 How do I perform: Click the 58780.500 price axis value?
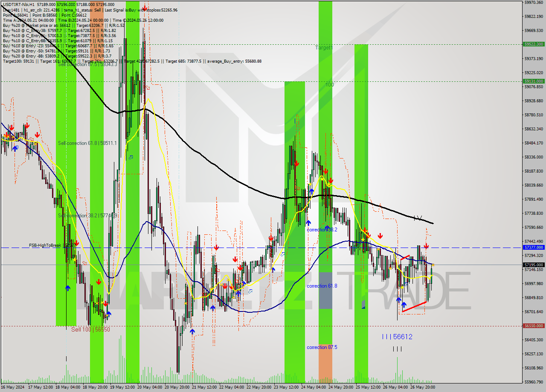[x=534, y=115]
